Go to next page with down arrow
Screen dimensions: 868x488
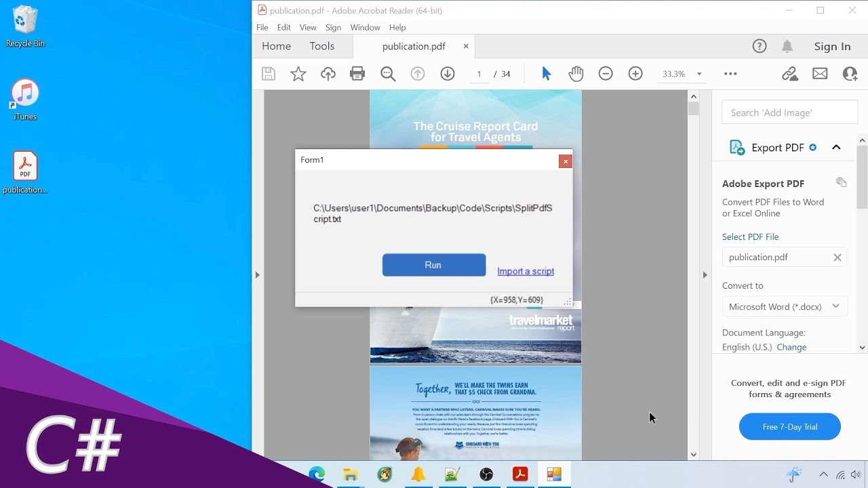[448, 74]
